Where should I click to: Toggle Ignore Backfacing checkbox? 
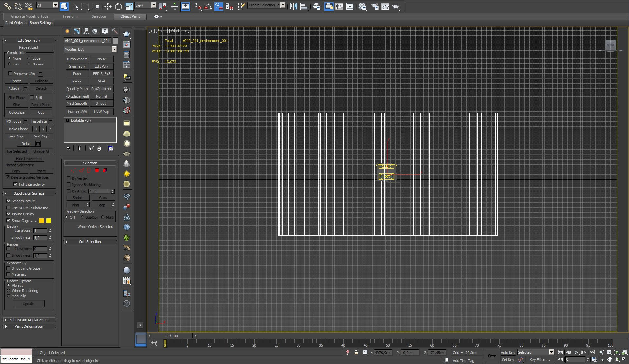[x=68, y=184]
